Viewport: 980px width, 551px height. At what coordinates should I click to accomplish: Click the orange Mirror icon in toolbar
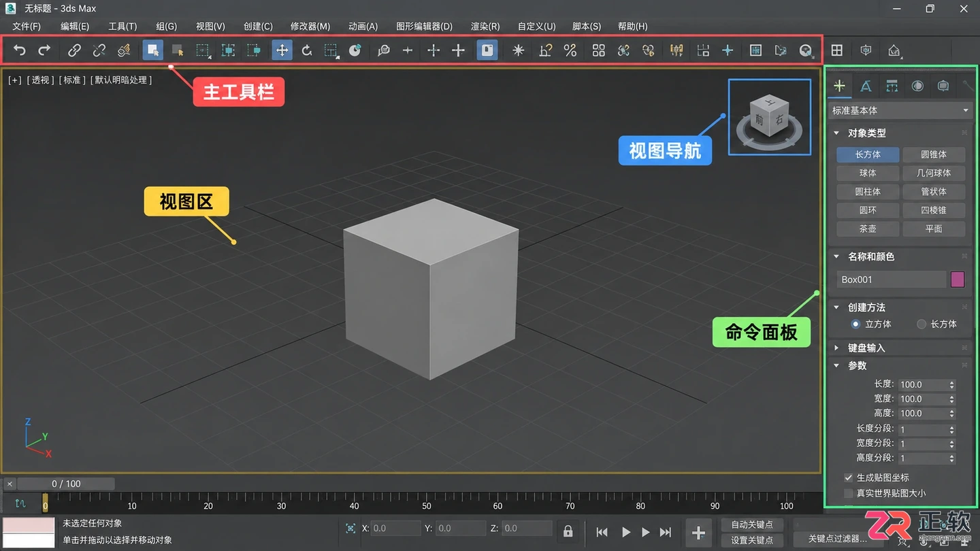pyautogui.click(x=676, y=50)
